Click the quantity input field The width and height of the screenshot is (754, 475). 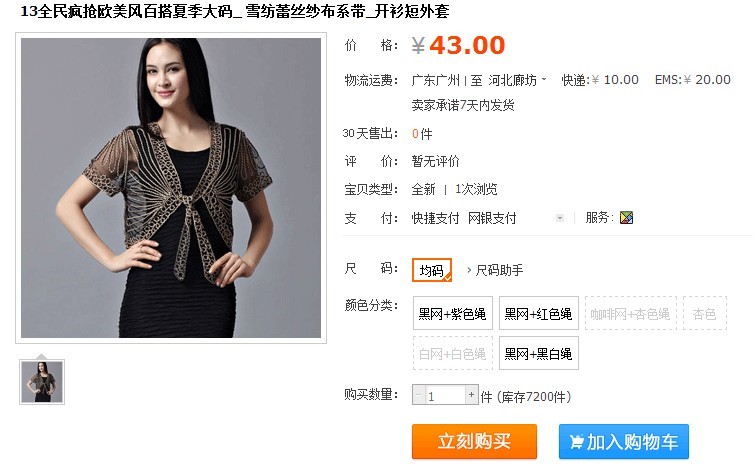point(445,395)
